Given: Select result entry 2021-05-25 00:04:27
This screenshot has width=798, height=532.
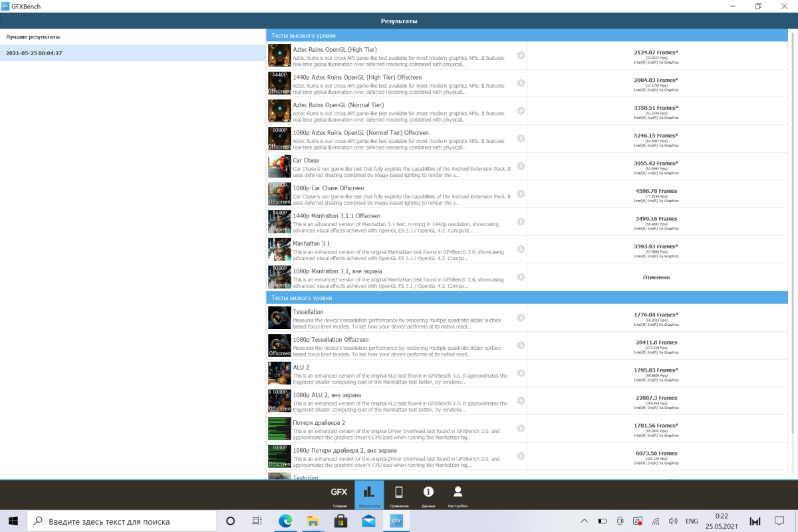Looking at the screenshot, I should pos(133,53).
